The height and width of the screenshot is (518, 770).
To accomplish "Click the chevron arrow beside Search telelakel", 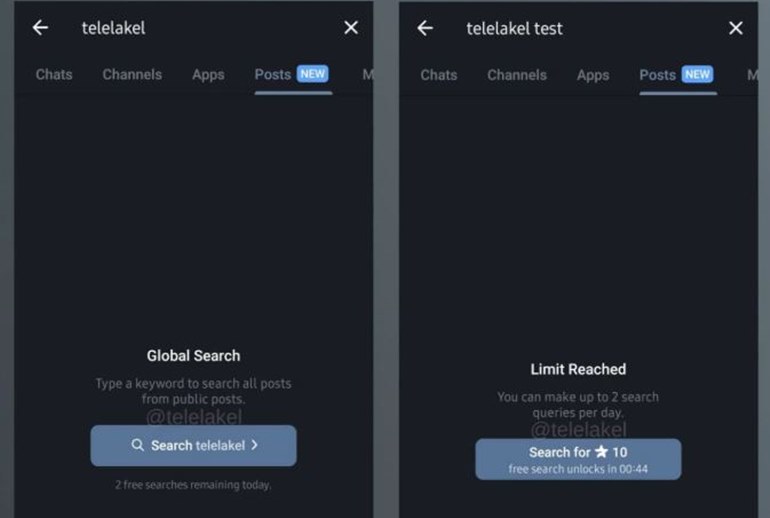I will [x=254, y=445].
